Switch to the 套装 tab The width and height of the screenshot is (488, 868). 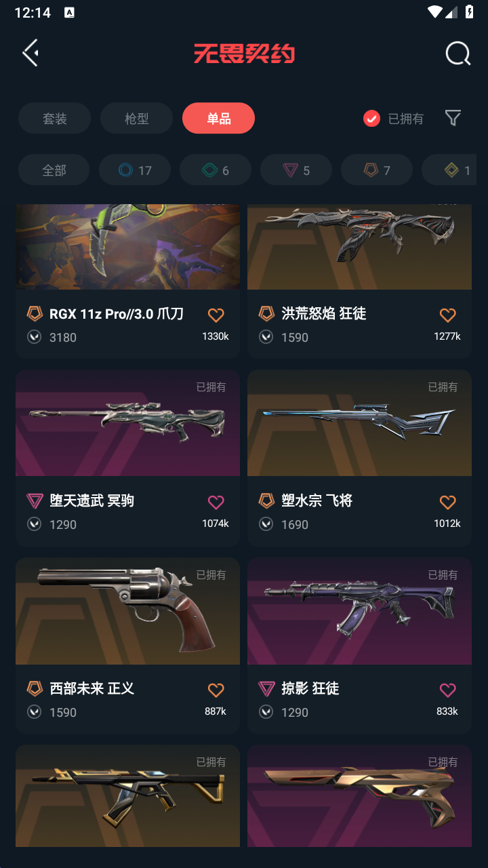coord(55,119)
